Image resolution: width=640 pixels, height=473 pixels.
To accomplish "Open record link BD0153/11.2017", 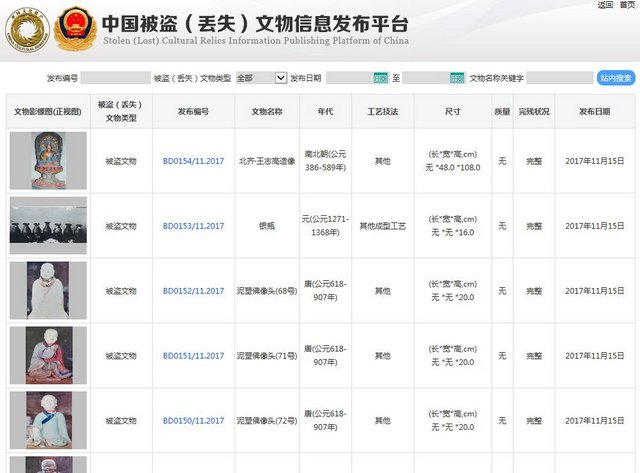I will (x=193, y=226).
